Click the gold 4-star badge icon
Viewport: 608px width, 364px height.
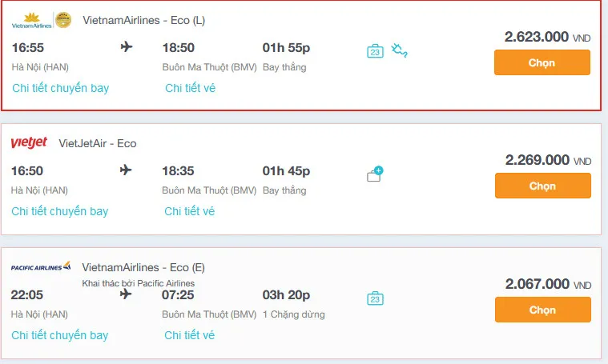pos(63,20)
